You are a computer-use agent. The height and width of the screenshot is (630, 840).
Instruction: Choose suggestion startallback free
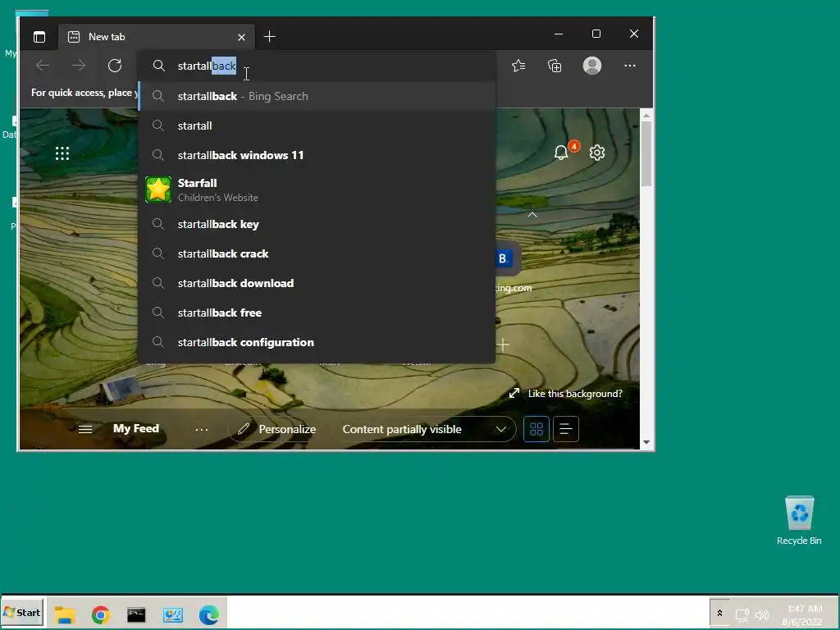tap(317, 313)
